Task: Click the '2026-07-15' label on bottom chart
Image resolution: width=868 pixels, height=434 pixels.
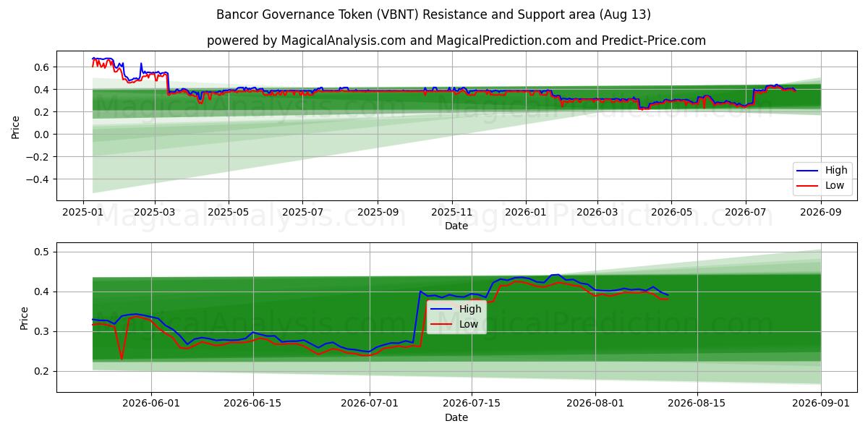Action: pyautogui.click(x=472, y=404)
